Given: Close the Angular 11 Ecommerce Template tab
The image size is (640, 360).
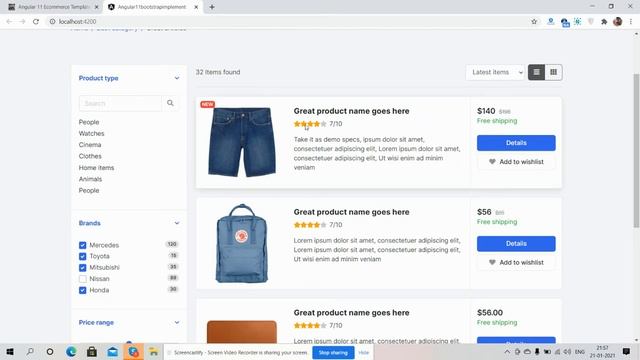Looking at the screenshot, I should click(x=96, y=7).
